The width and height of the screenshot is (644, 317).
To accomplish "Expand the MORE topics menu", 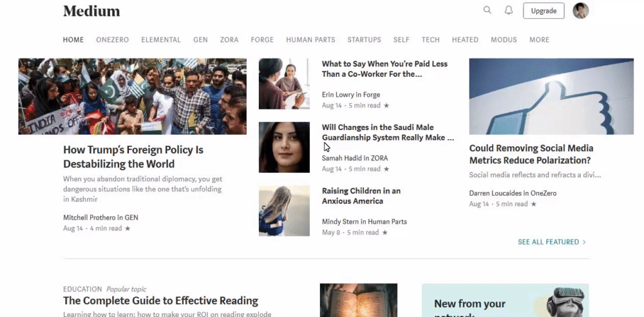I will coord(539,40).
